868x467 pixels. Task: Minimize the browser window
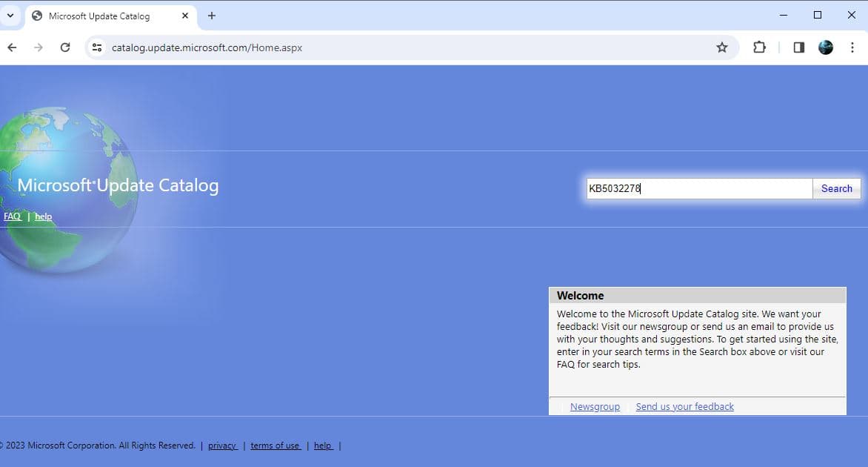point(784,16)
